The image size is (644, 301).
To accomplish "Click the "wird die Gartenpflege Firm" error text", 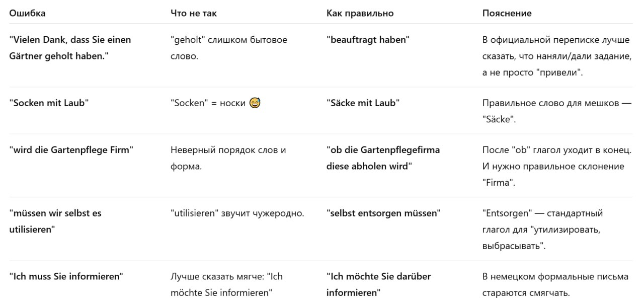I will click(71, 150).
